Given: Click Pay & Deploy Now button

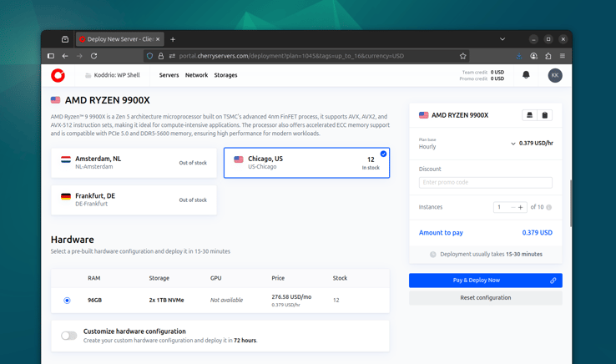Looking at the screenshot, I should 477,281.
